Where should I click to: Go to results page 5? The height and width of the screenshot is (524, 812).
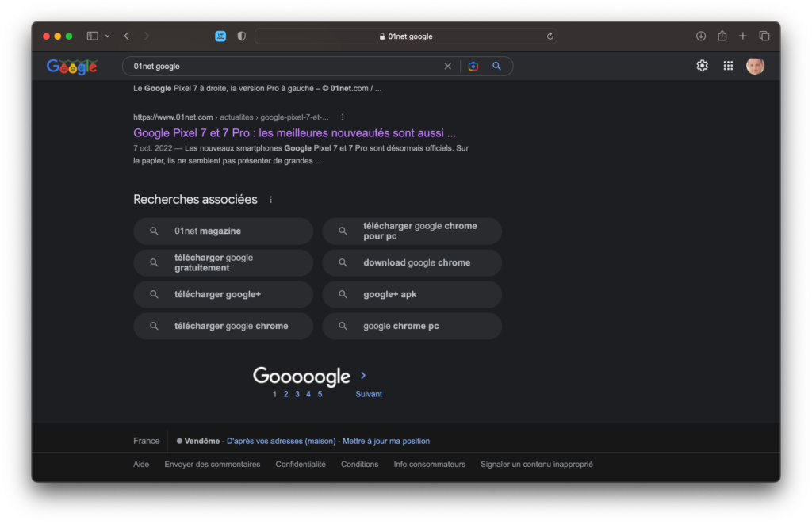(x=320, y=394)
